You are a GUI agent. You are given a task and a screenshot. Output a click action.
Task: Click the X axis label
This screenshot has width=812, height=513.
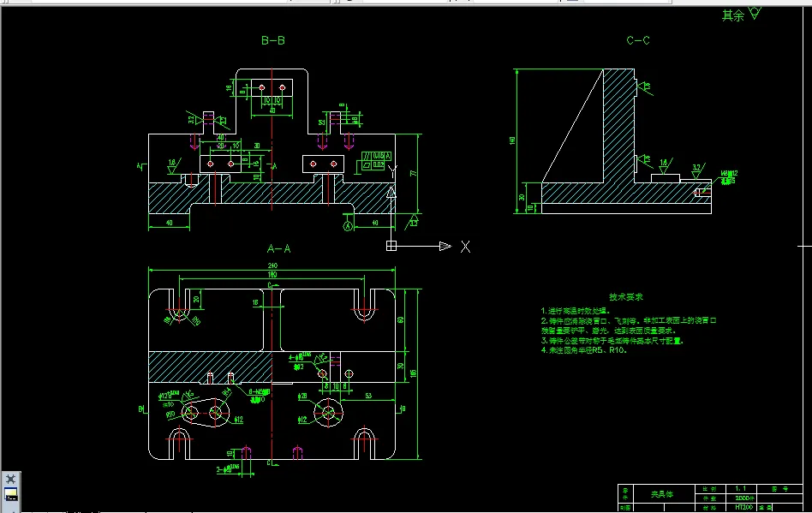point(466,247)
